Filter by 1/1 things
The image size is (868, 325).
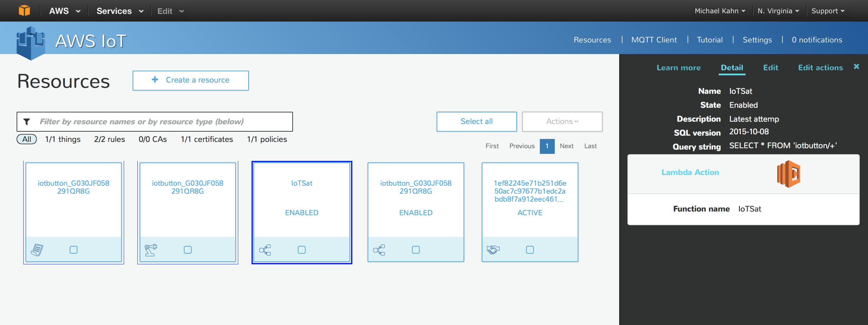pos(63,139)
